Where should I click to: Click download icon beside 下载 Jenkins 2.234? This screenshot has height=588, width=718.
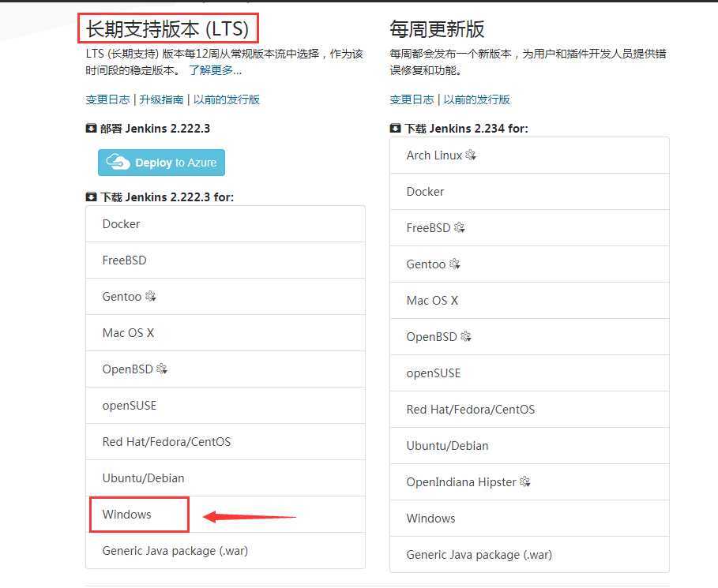point(395,128)
